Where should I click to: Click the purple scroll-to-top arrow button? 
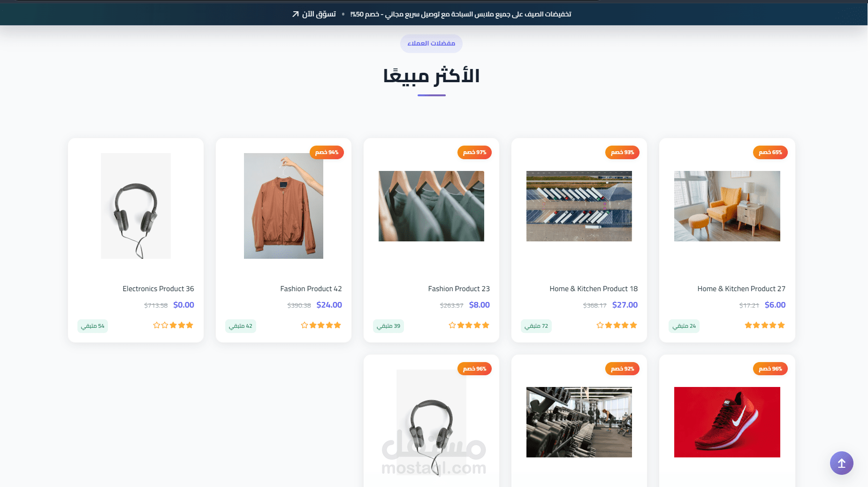[x=841, y=463]
